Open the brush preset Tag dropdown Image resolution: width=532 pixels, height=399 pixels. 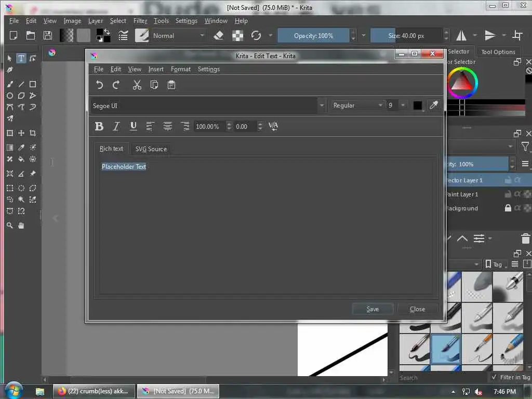496,264
